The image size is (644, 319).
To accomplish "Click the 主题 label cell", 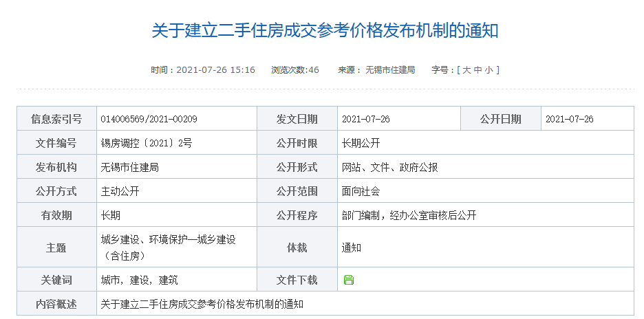I will pyautogui.click(x=56, y=247).
